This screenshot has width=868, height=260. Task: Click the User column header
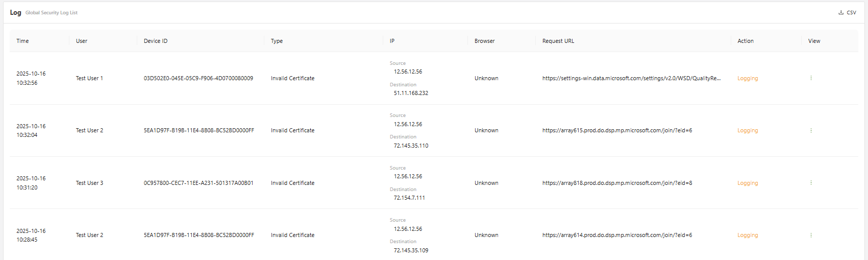82,41
